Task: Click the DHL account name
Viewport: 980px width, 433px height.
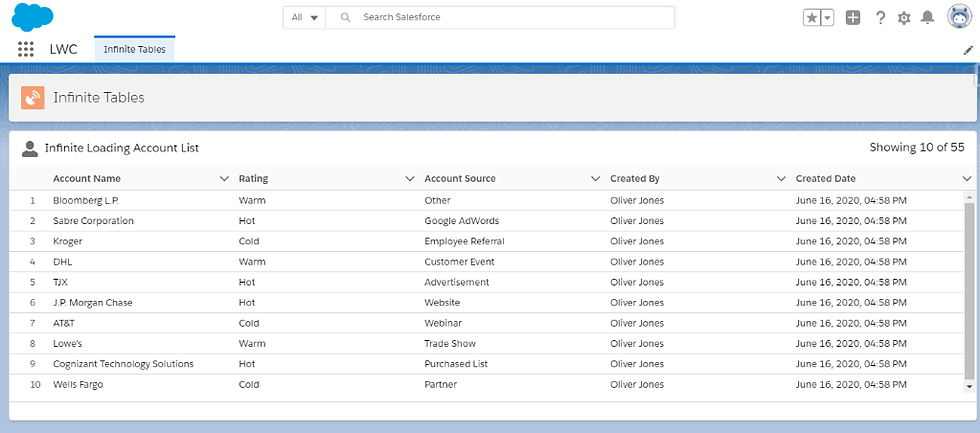Action: coord(63,262)
